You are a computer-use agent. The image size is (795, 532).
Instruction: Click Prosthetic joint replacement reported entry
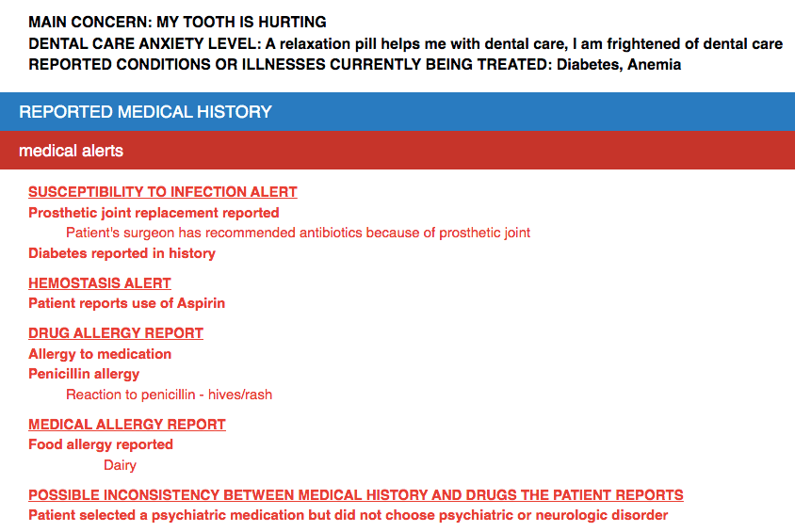pyautogui.click(x=154, y=213)
